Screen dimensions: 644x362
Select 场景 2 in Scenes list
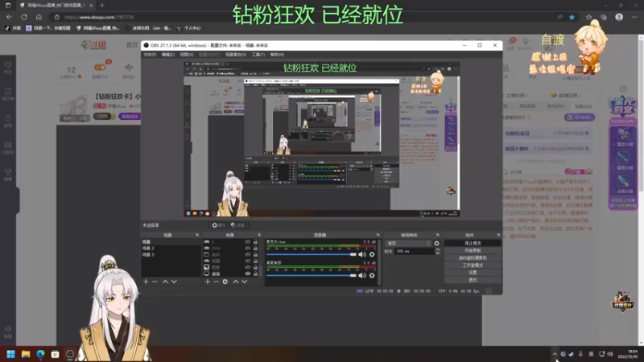click(171, 249)
